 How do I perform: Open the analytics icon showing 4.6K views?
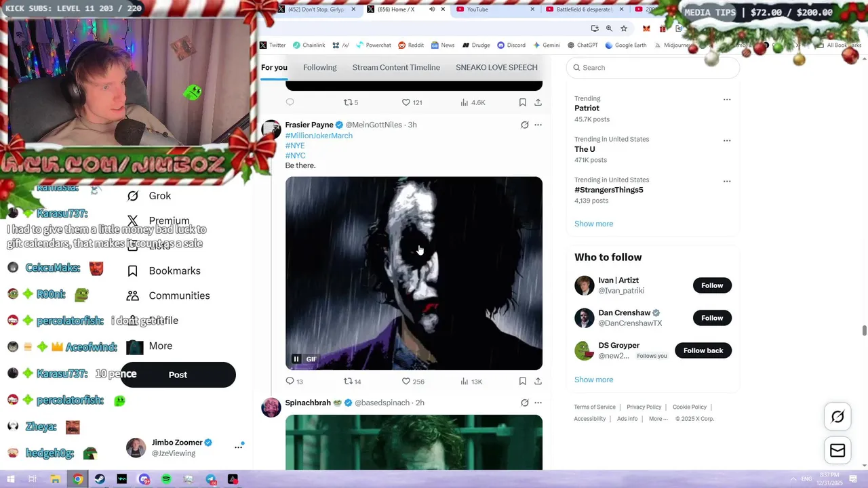click(465, 102)
